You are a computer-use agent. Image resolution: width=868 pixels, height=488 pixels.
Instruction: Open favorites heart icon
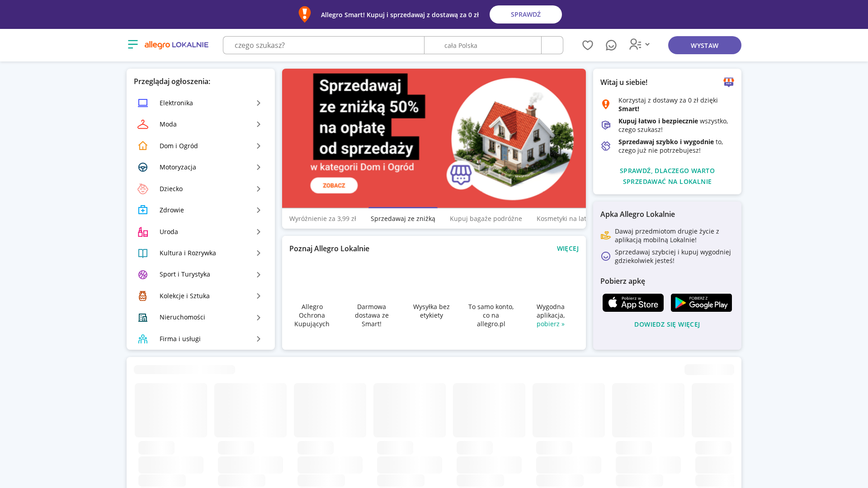point(588,45)
